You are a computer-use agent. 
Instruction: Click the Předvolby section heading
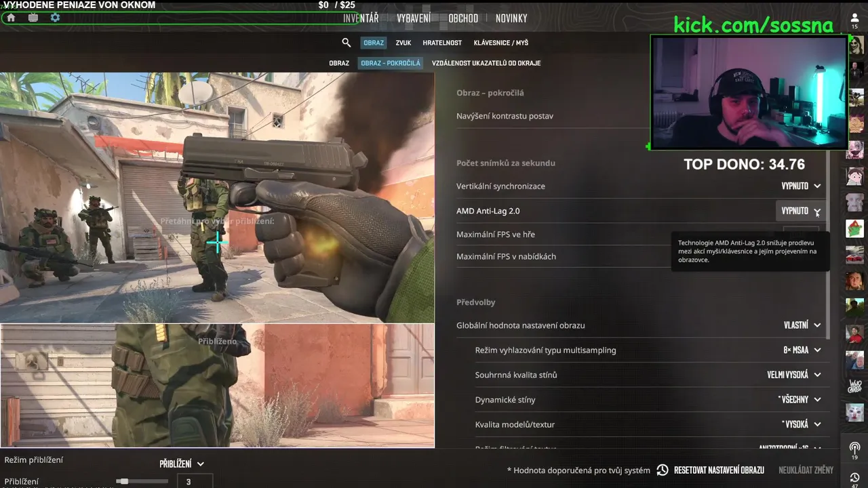coord(476,302)
